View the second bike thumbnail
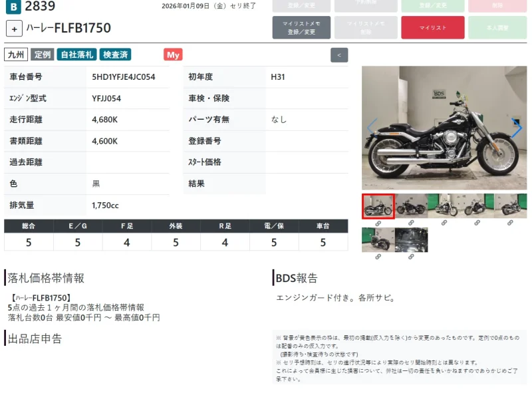 [411, 206]
